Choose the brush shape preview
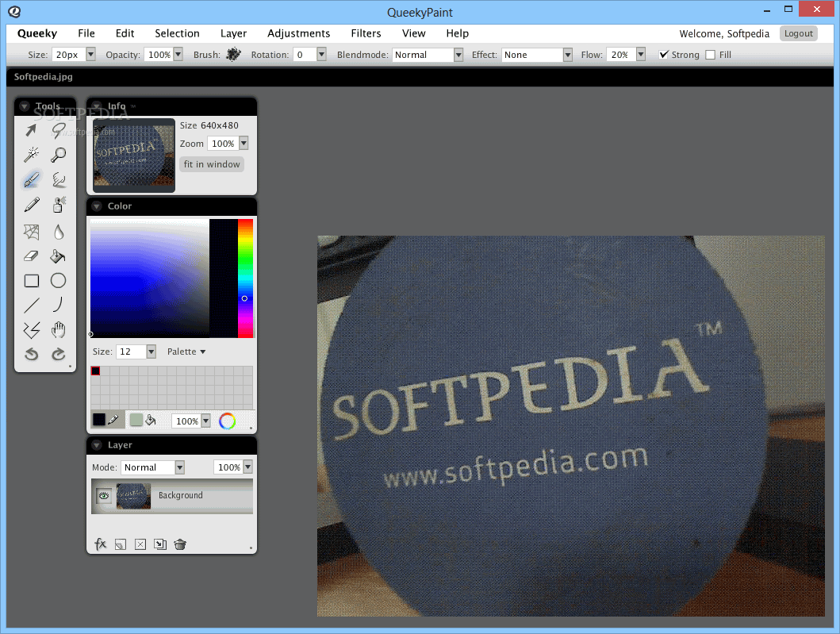This screenshot has height=634, width=840. click(233, 54)
